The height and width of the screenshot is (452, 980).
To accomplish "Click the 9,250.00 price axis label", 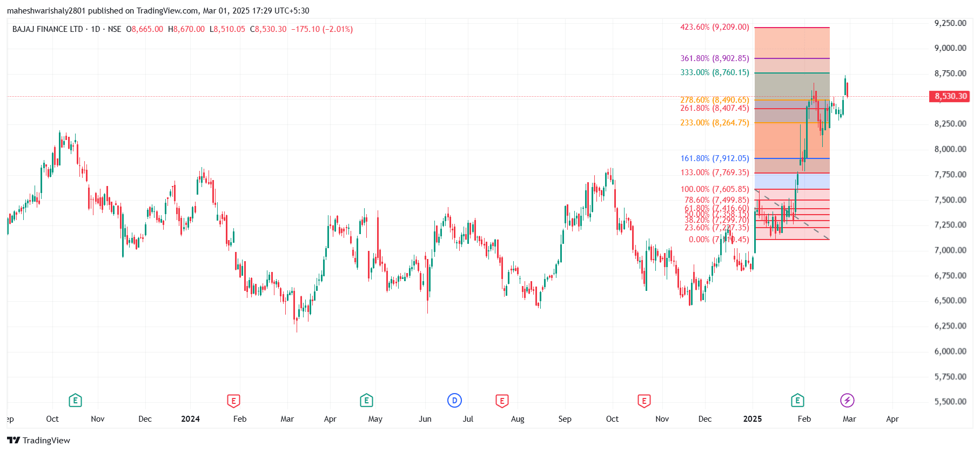I will click(x=950, y=23).
